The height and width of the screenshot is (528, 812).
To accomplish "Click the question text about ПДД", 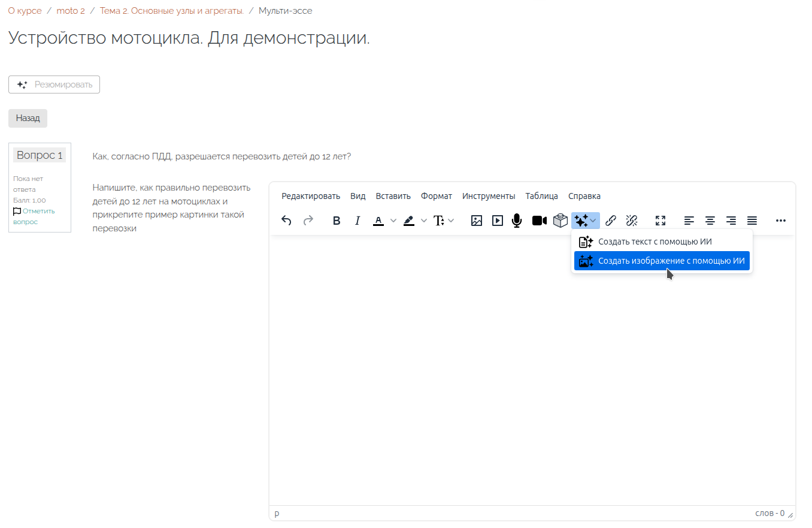I will click(222, 156).
